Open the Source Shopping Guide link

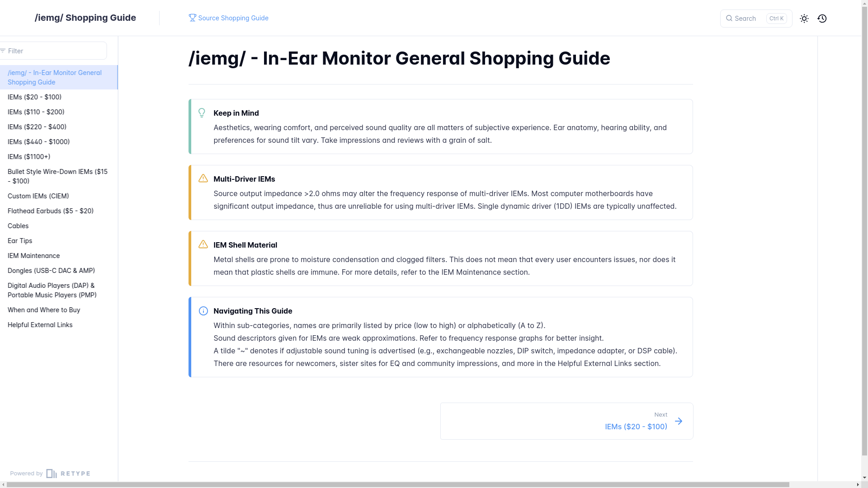click(x=233, y=18)
